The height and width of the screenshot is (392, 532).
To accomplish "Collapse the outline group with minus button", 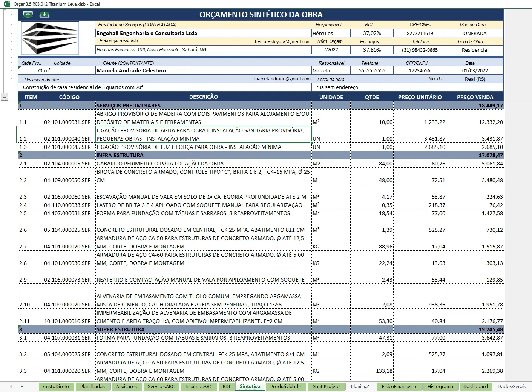I will 5,97.
